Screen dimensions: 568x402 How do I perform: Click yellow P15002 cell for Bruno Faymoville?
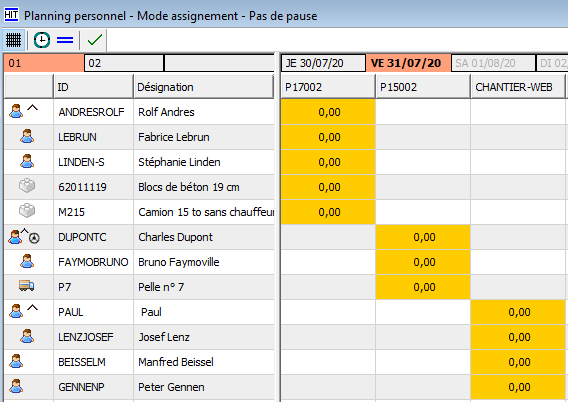point(423,262)
